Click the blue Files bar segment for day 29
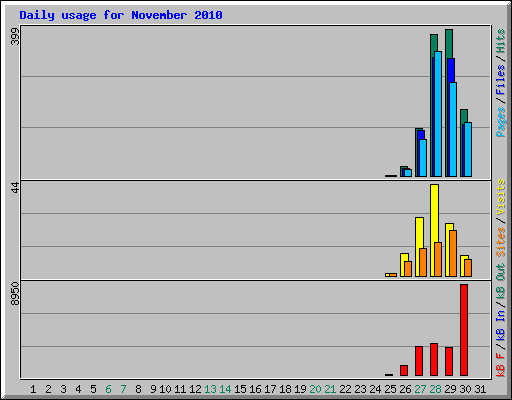Viewport: 512px width, 400px height. [x=451, y=70]
